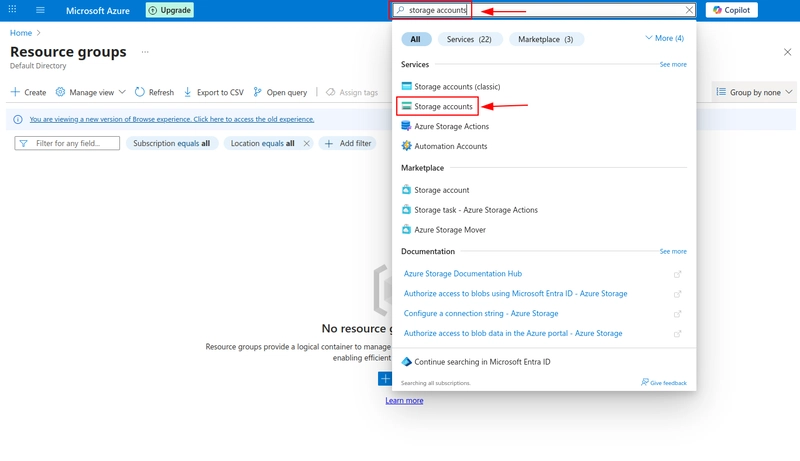Click the blue plus create button
Screen dimensions: 800x461
pos(385,379)
